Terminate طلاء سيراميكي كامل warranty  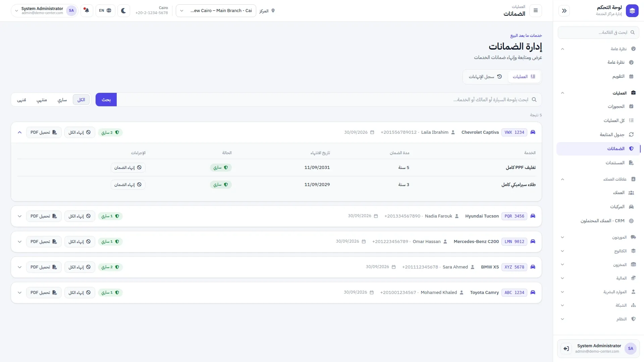pyautogui.click(x=128, y=185)
